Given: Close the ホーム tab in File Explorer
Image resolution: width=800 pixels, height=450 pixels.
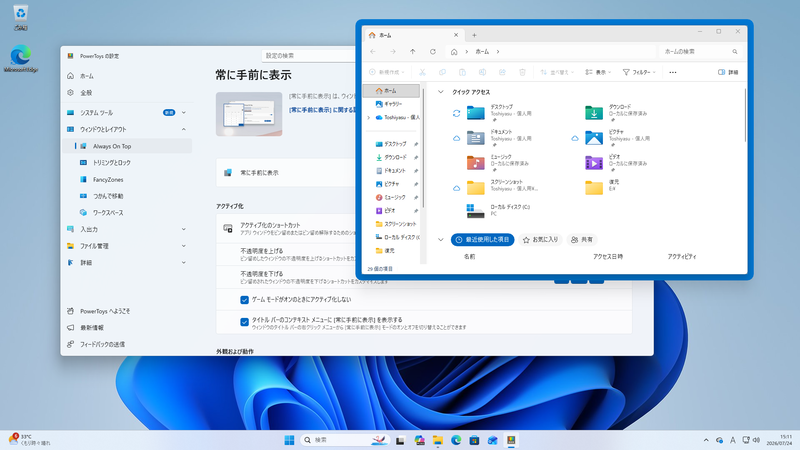Looking at the screenshot, I should point(456,35).
